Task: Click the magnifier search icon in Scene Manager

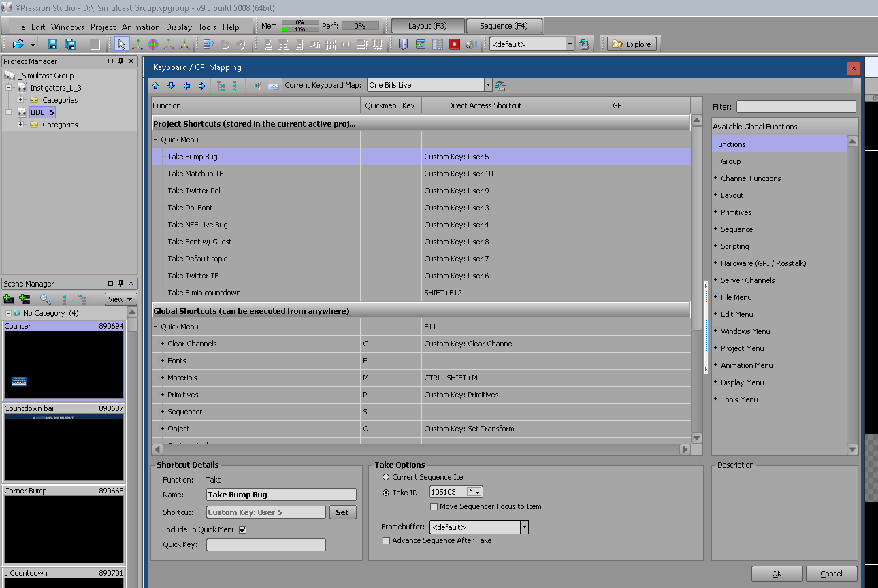Action: coord(45,299)
